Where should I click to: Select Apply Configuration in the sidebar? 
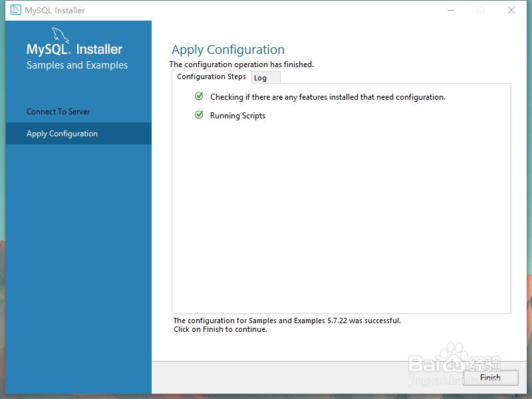[78, 134]
